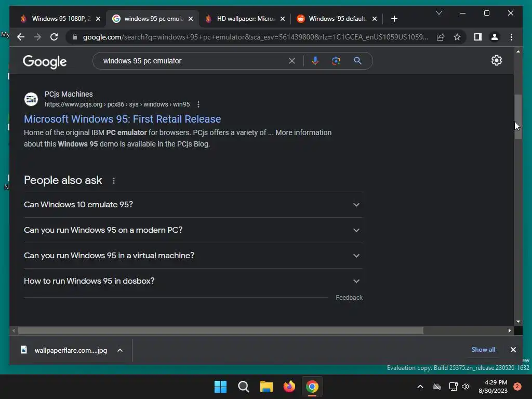Reload the current Google search page
The width and height of the screenshot is (532, 399).
point(54,37)
